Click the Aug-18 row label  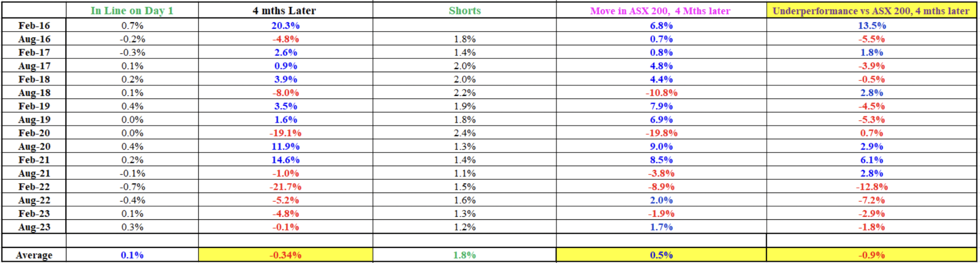(34, 93)
